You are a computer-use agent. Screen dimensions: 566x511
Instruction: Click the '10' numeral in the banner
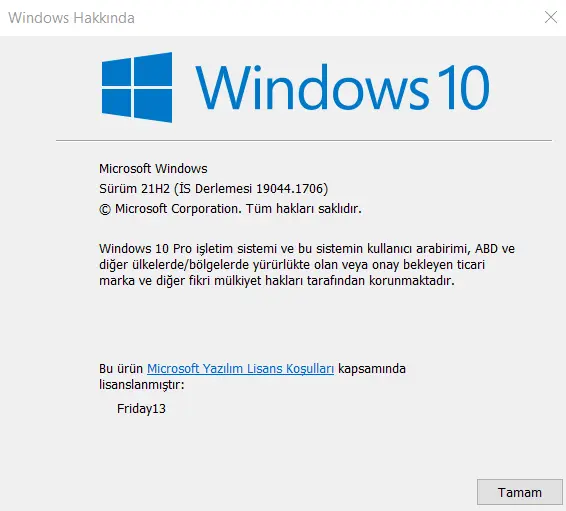[464, 87]
